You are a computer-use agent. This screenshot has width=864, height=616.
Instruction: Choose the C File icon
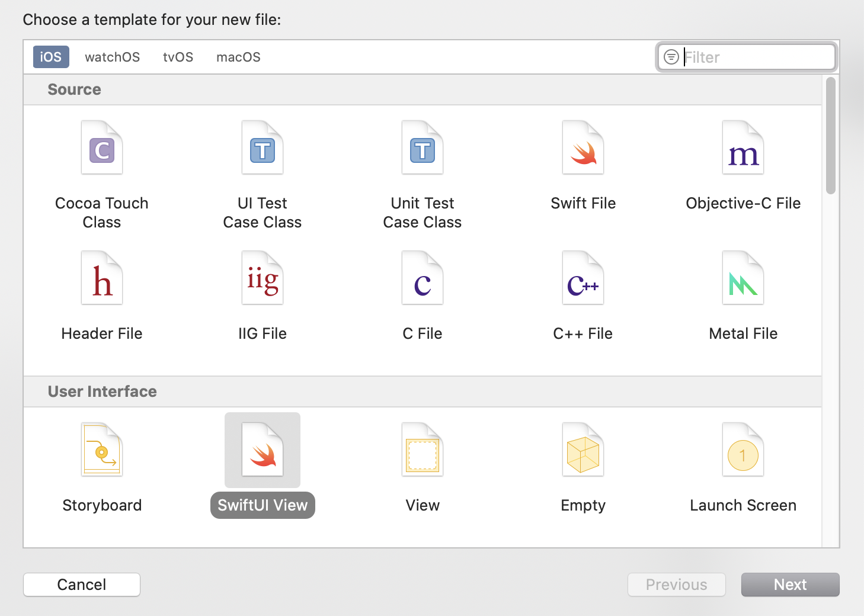tap(423, 278)
